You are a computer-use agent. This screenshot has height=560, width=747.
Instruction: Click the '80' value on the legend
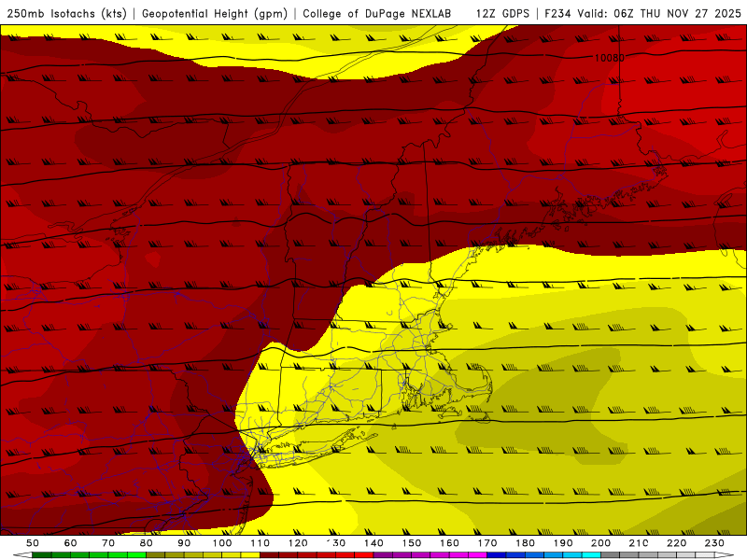point(147,543)
